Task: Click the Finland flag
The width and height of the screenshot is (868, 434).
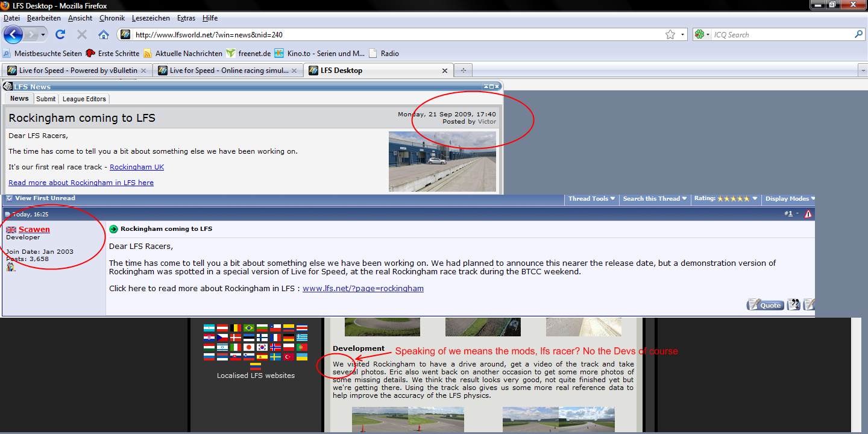Action: 262,338
